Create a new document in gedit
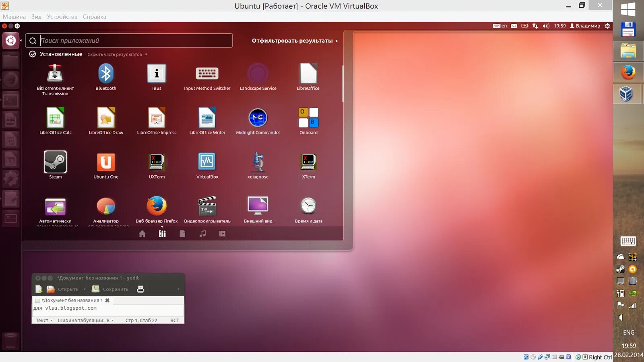The height and width of the screenshot is (362, 644). 39,289
